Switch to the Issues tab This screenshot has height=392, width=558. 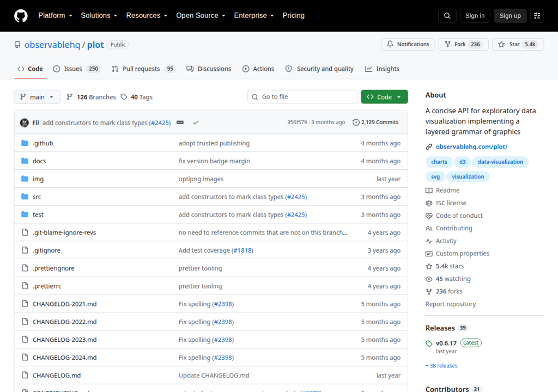click(x=77, y=69)
